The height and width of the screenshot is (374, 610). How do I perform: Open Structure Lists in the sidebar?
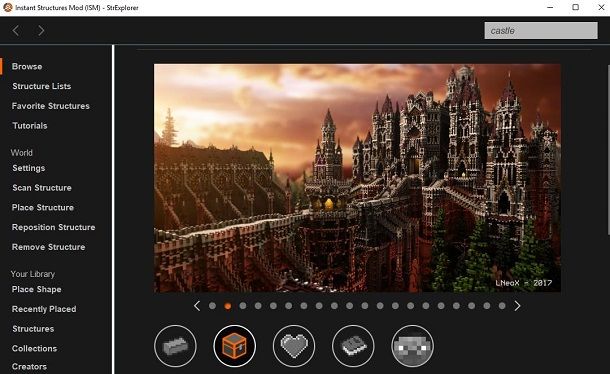click(42, 86)
